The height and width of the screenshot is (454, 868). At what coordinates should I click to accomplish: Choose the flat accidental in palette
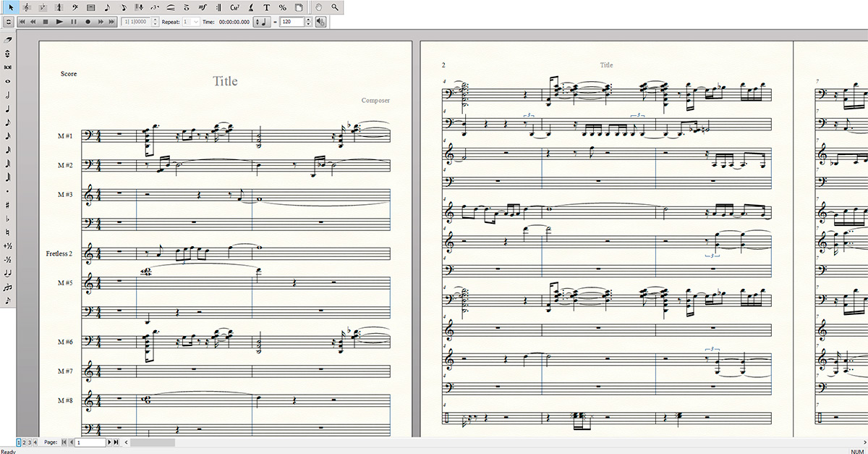coord(8,218)
